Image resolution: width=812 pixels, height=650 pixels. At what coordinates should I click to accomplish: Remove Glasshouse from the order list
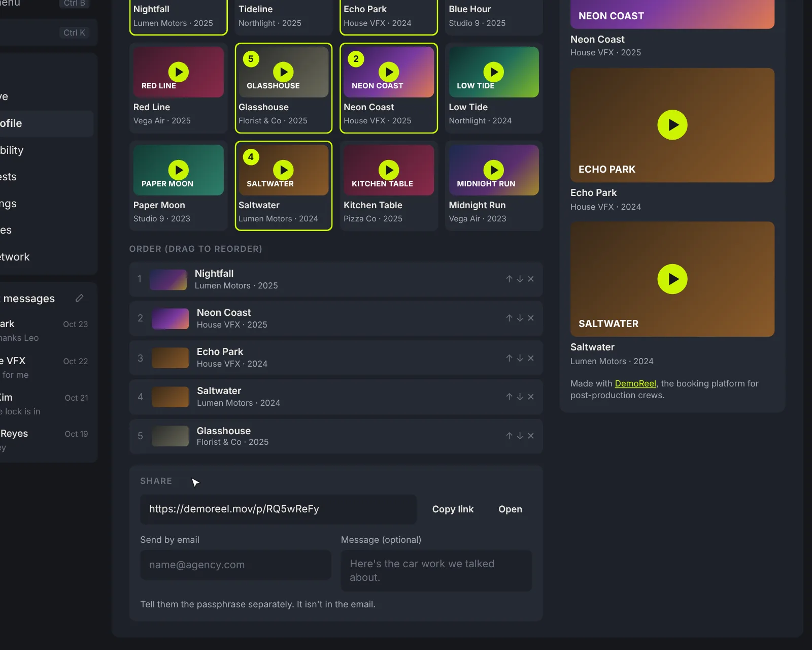pos(531,436)
